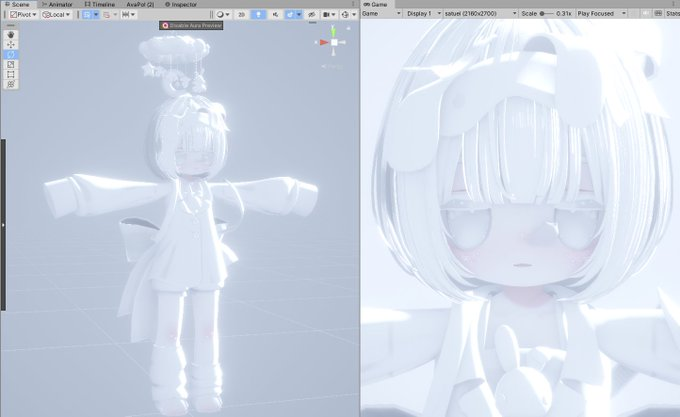The image size is (680, 417).
Task: Click Stats button in Game view
Action: pyautogui.click(x=673, y=13)
